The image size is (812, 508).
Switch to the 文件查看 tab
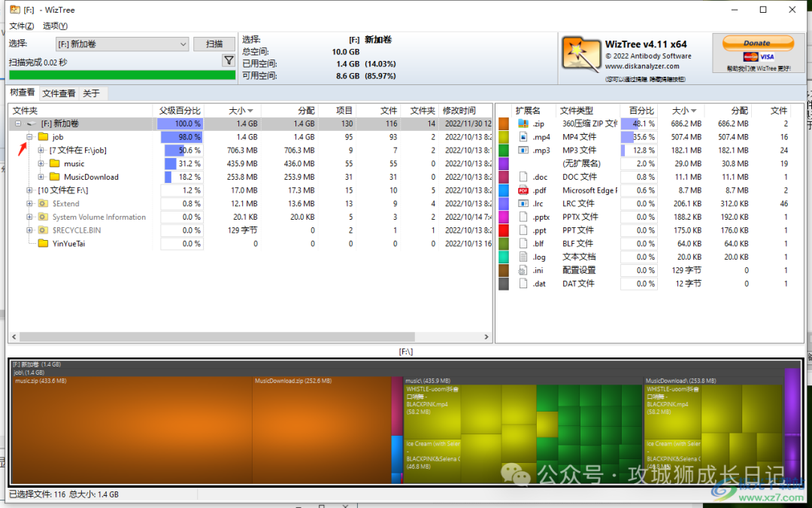point(59,93)
